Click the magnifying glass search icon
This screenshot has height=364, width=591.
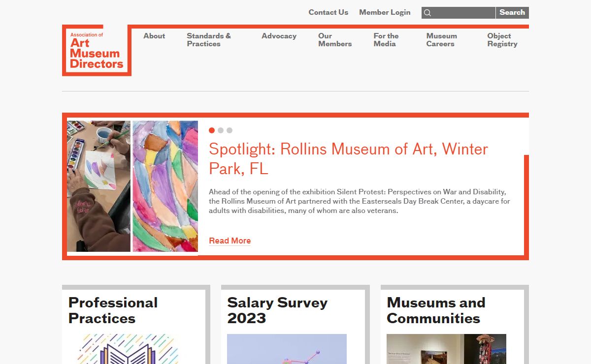coord(427,13)
